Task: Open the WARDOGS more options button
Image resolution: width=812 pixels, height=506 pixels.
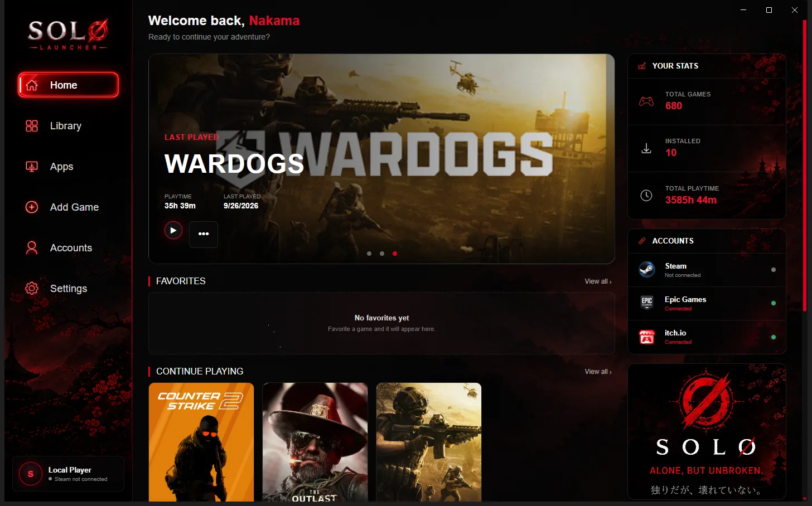Action: 204,234
